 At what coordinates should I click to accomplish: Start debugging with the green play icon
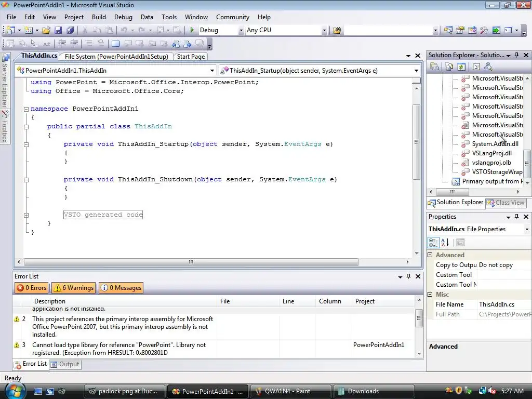tap(192, 30)
